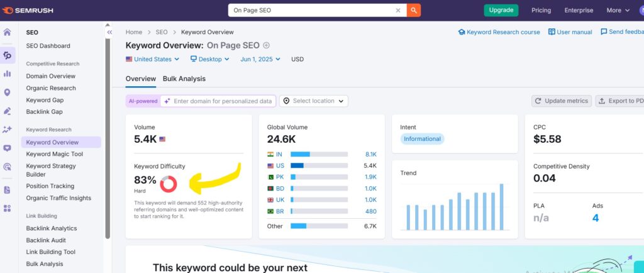Open the United States country dropdown
Screen dimensions: 644x273
point(152,59)
